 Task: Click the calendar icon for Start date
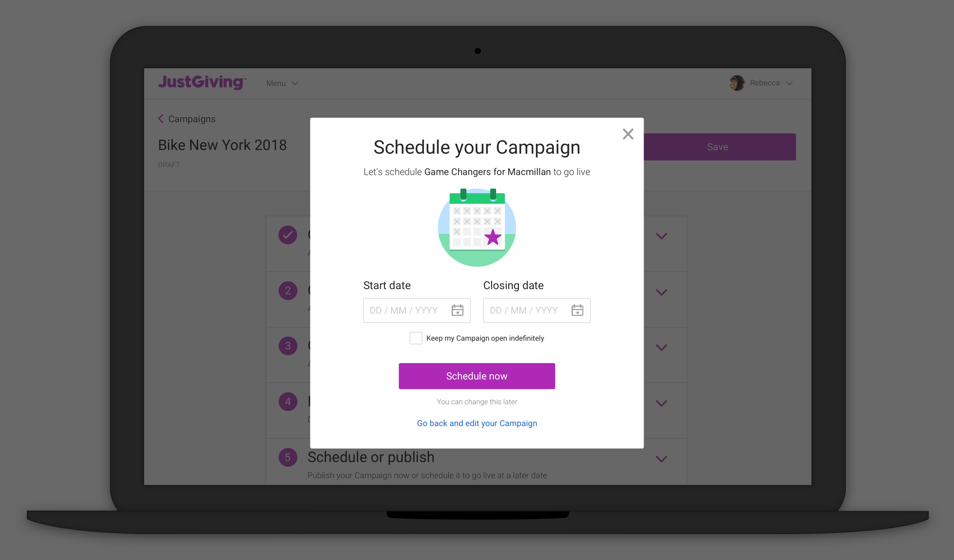(458, 310)
